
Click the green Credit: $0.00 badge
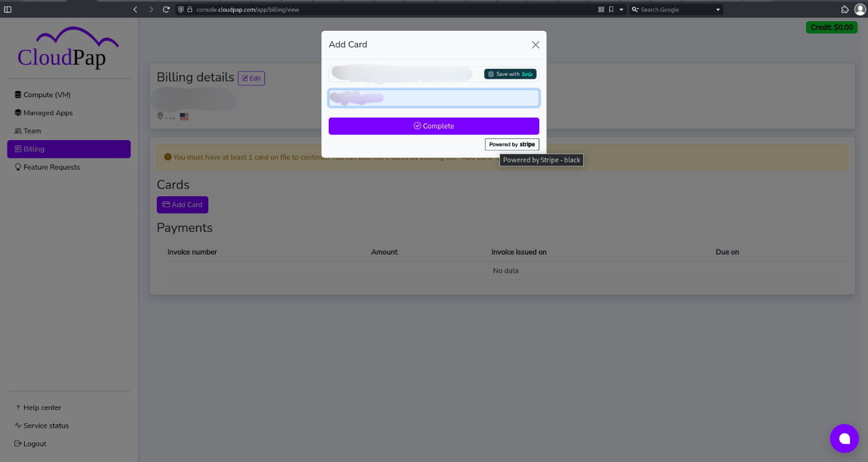[x=832, y=27]
